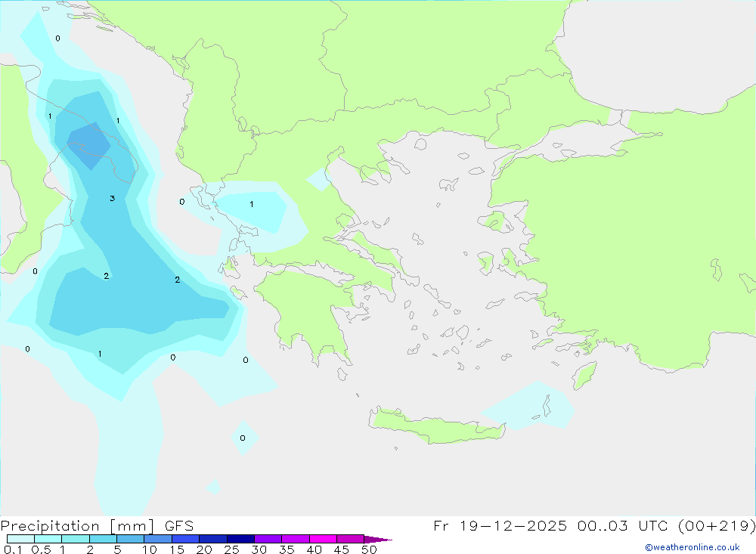Pick the 15–20 mm legend color box
This screenshot has height=554, width=756.
tap(186, 539)
